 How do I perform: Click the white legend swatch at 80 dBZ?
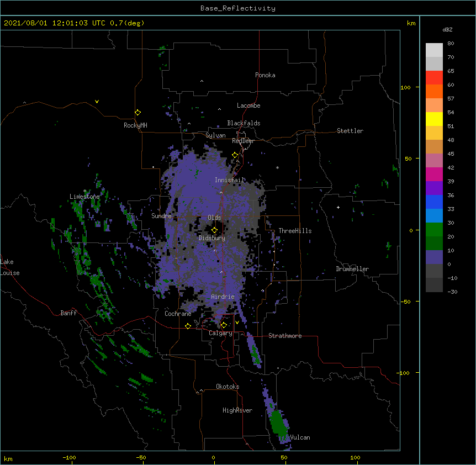(x=434, y=50)
